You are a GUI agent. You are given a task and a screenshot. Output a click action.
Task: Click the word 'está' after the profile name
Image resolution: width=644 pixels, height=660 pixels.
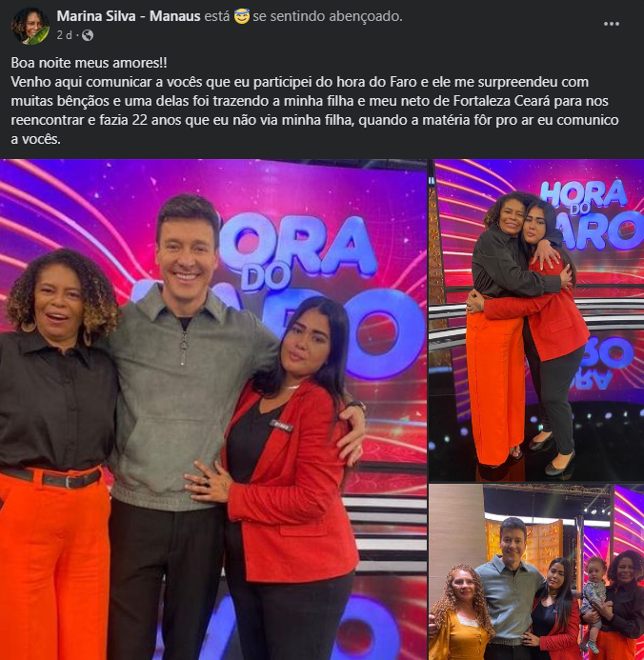click(217, 16)
